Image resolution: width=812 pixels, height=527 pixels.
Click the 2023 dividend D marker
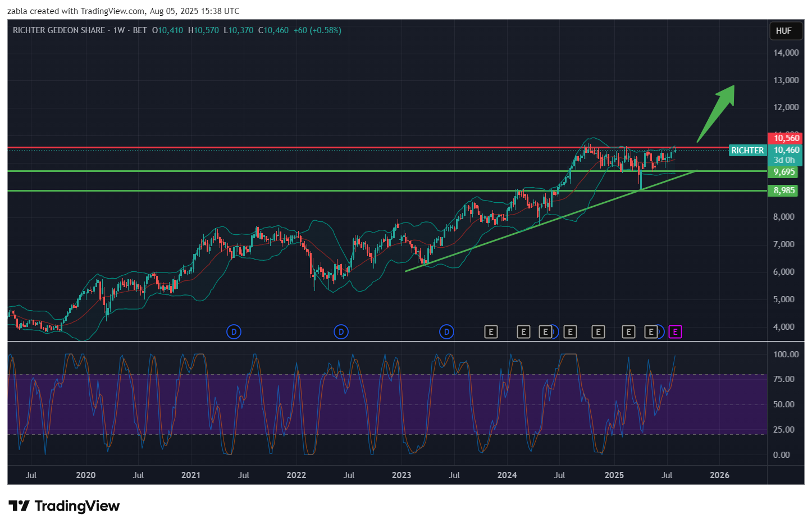(x=446, y=332)
